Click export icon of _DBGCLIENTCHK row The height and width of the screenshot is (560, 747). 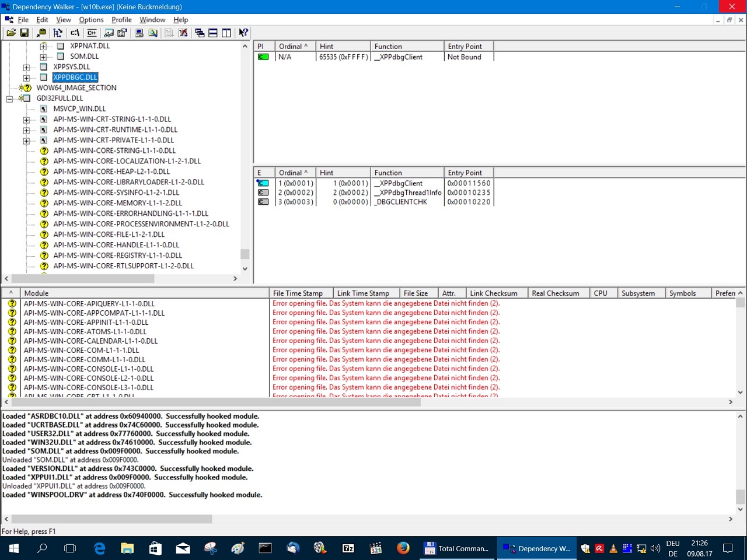click(263, 202)
